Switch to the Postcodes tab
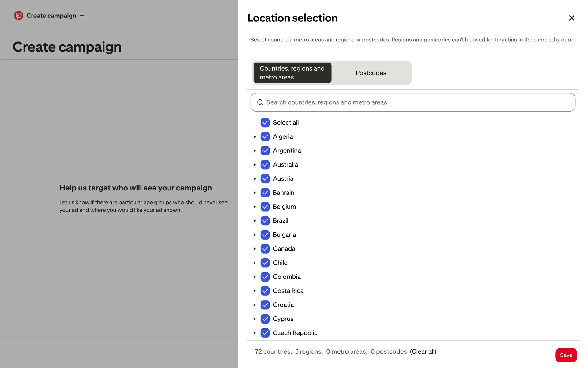This screenshot has height=368, width=588. 371,73
